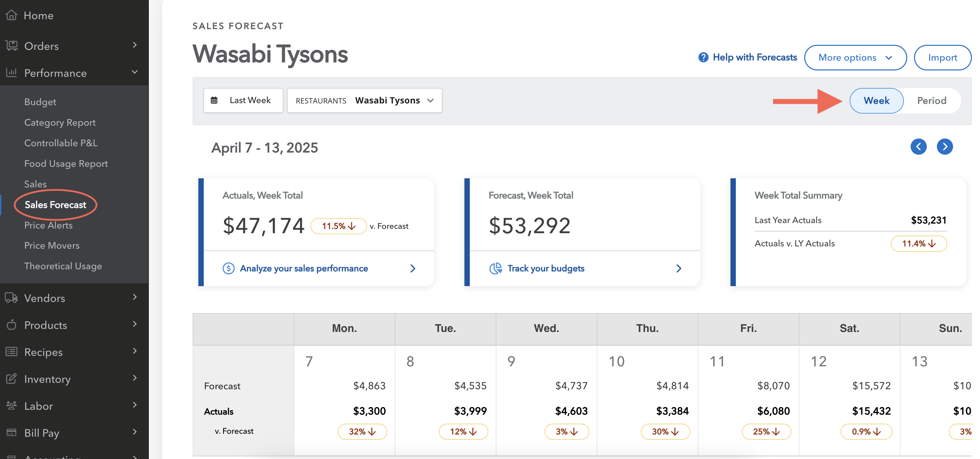Expand the Bill Pay menu chevron
Viewport: 980px width, 459px height.
135,432
